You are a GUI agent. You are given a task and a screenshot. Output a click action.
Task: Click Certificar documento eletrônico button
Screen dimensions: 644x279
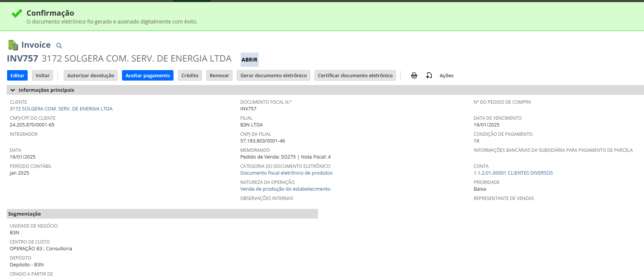coord(355,75)
